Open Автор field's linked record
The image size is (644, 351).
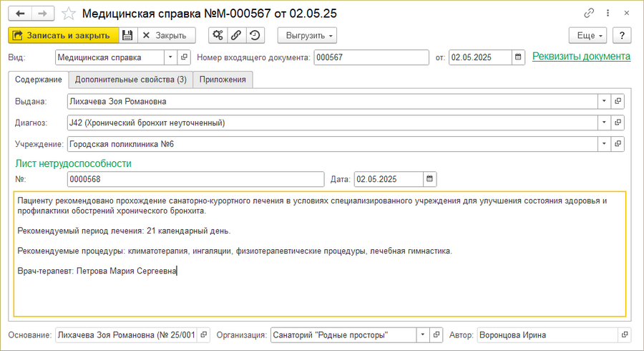click(x=625, y=335)
